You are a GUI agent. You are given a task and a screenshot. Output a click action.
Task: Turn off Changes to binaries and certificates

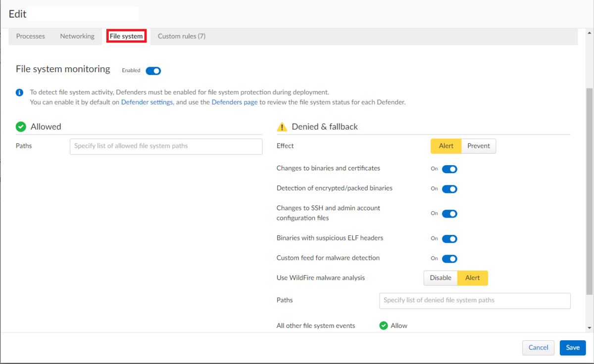(449, 169)
